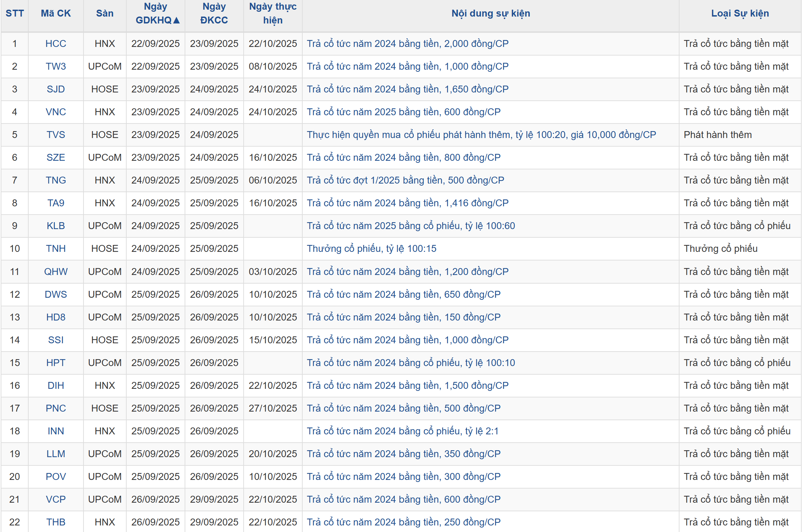Open the HCC stock code link
The width and height of the screenshot is (802, 532).
[x=56, y=44]
